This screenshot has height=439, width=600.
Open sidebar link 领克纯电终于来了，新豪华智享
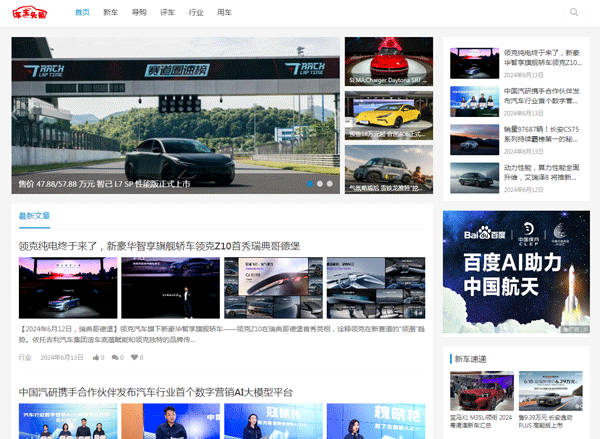(543, 57)
